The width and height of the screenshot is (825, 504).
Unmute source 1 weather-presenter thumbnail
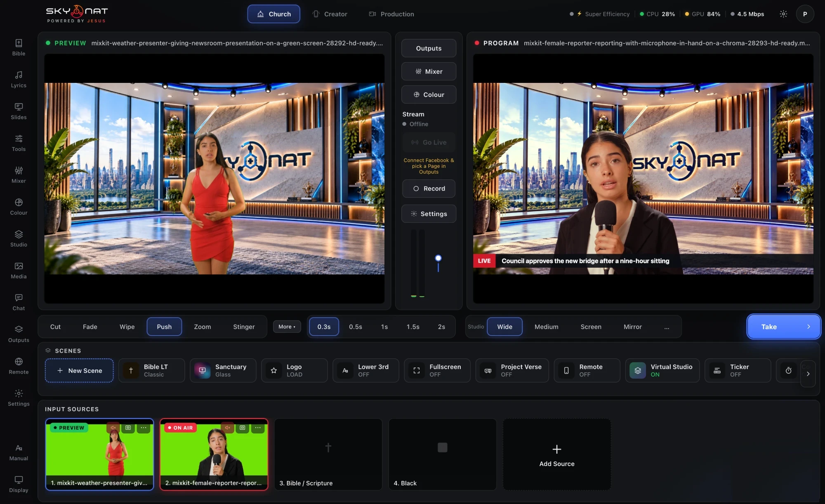click(113, 428)
